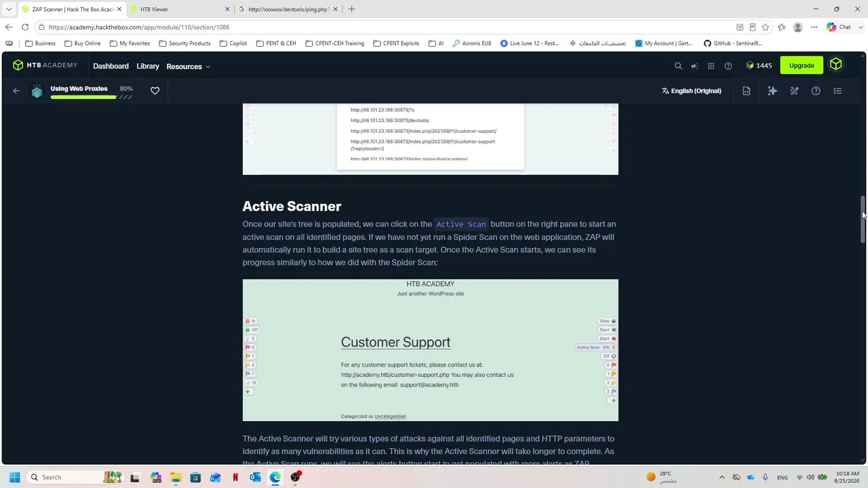
Task: Click the 1445 cubes balance
Action: [x=759, y=66]
